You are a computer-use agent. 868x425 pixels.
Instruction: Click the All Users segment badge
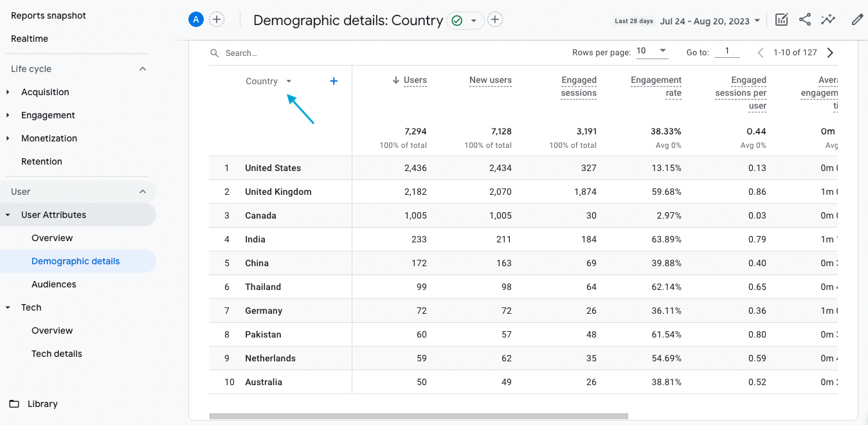(x=196, y=20)
